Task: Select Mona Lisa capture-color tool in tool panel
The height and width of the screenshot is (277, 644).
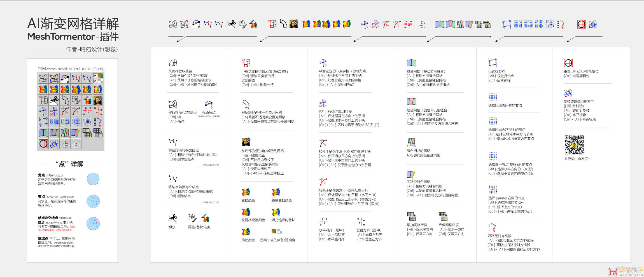Action: pos(98,100)
